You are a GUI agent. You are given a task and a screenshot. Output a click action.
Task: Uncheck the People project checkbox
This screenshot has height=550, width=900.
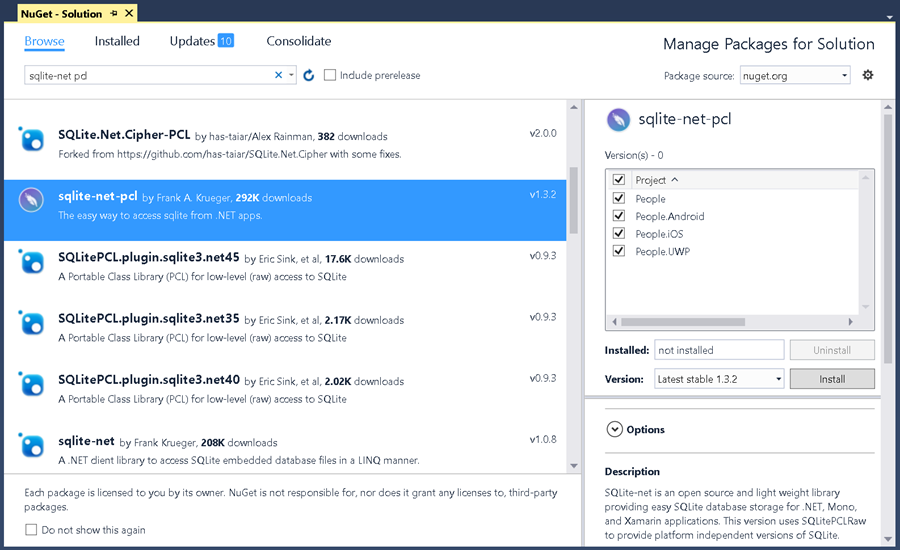619,198
